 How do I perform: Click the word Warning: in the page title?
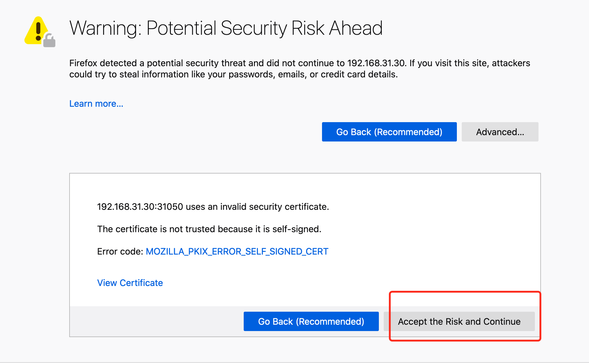(x=106, y=28)
